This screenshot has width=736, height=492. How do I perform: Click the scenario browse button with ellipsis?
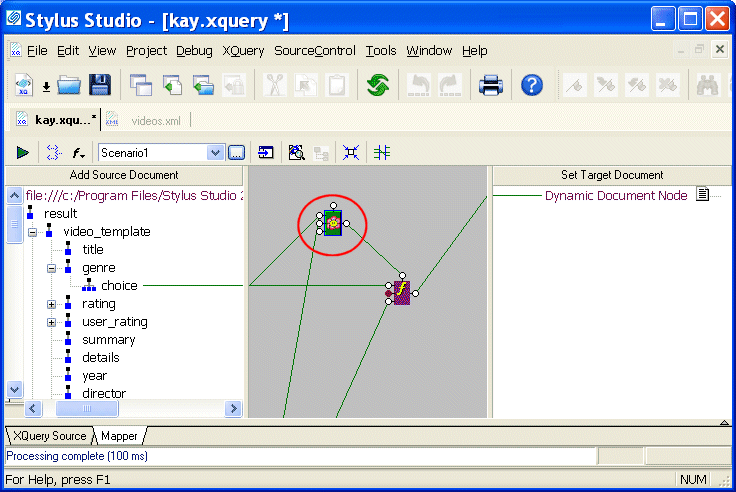pyautogui.click(x=236, y=153)
